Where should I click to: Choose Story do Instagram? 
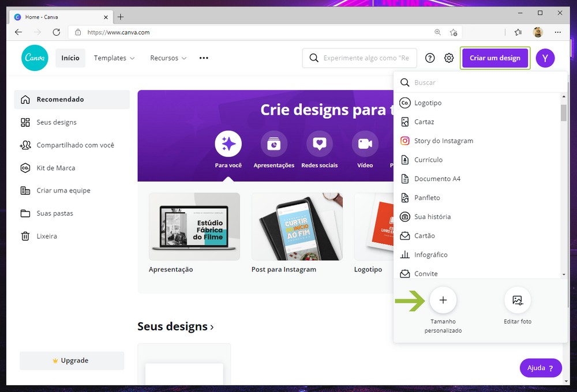tap(477, 141)
